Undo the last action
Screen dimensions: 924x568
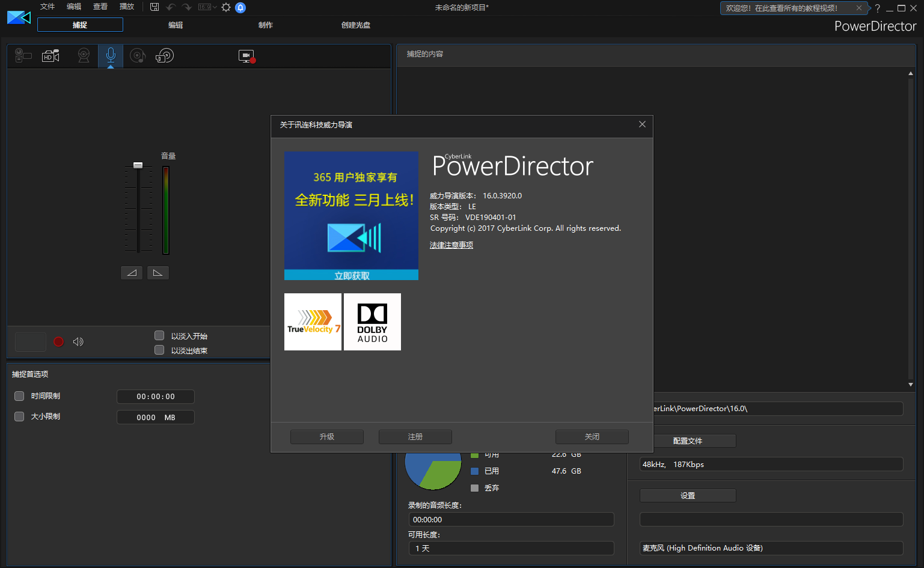point(171,7)
